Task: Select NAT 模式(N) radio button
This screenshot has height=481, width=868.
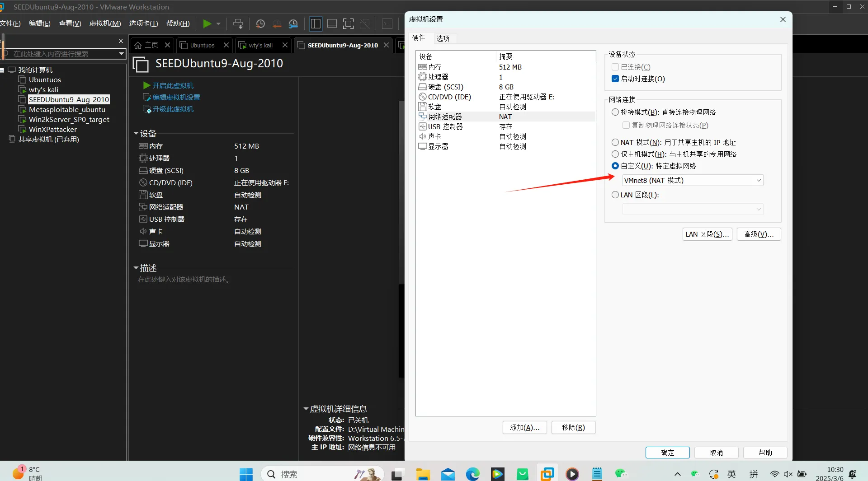Action: tap(615, 142)
